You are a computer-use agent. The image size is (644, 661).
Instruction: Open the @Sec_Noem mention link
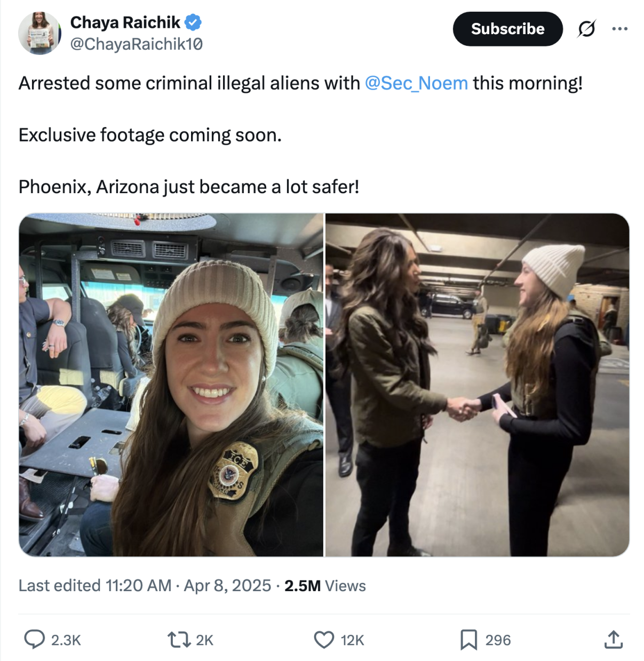coord(416,83)
